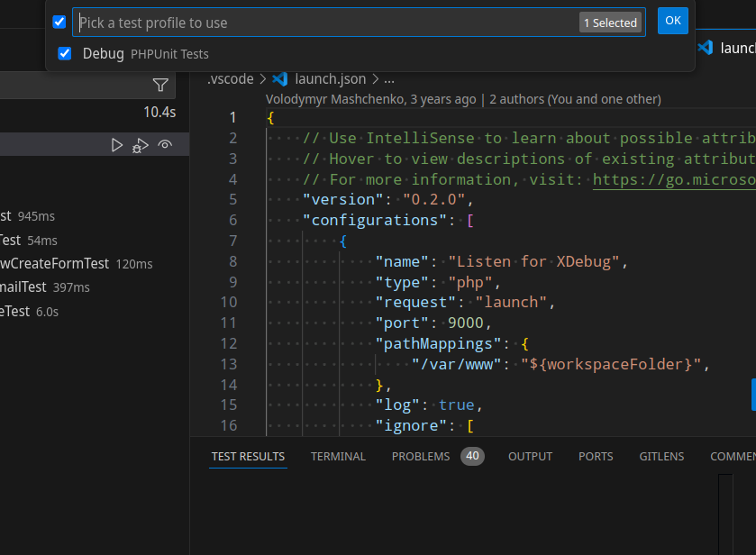Click the VS Code icon in the breadcrumb
756x555 pixels.
[x=279, y=78]
